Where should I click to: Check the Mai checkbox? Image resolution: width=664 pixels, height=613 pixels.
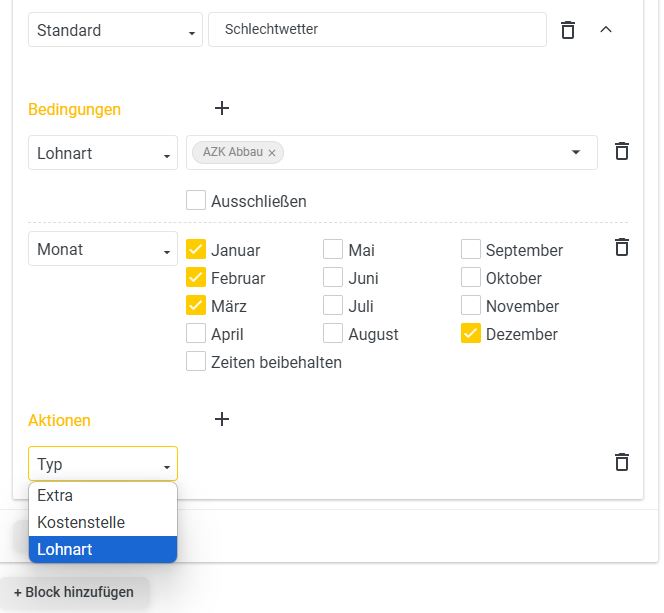pos(333,249)
